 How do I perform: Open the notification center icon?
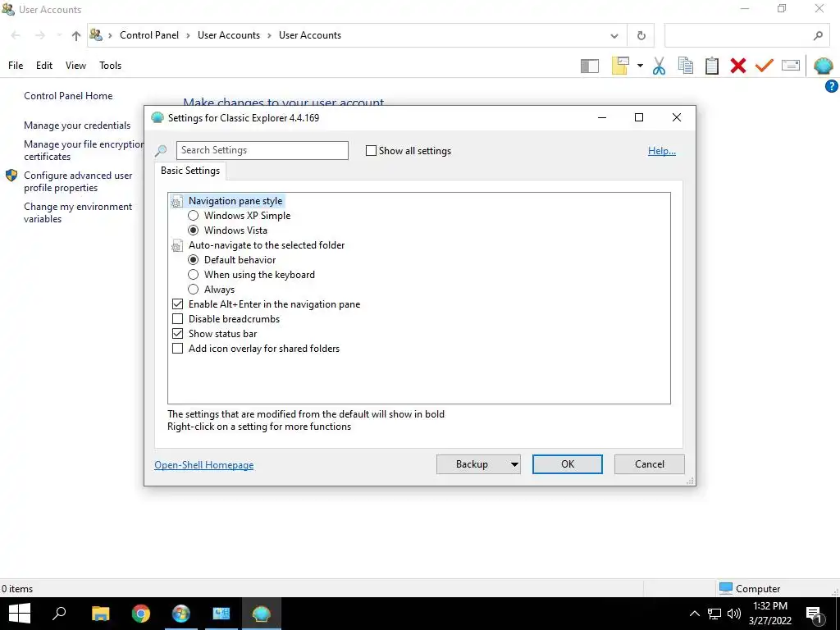tap(814, 614)
